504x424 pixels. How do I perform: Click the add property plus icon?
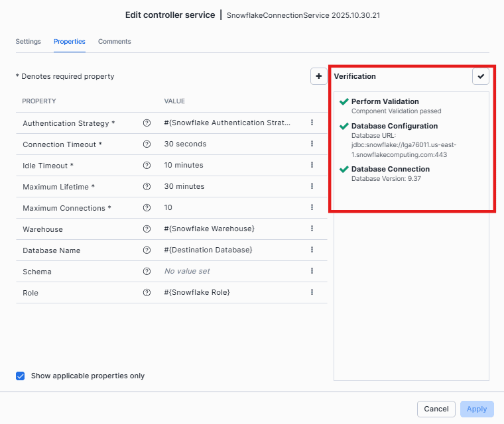(319, 76)
